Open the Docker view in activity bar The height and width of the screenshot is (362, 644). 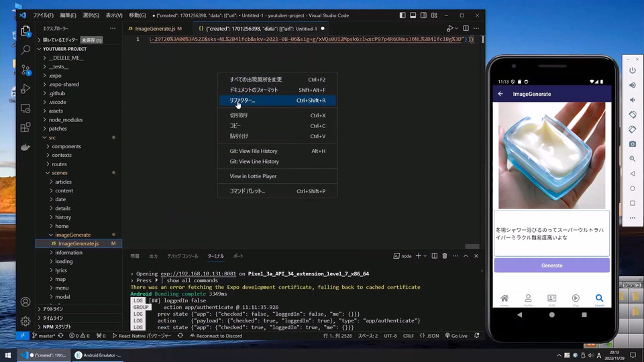[x=25, y=147]
